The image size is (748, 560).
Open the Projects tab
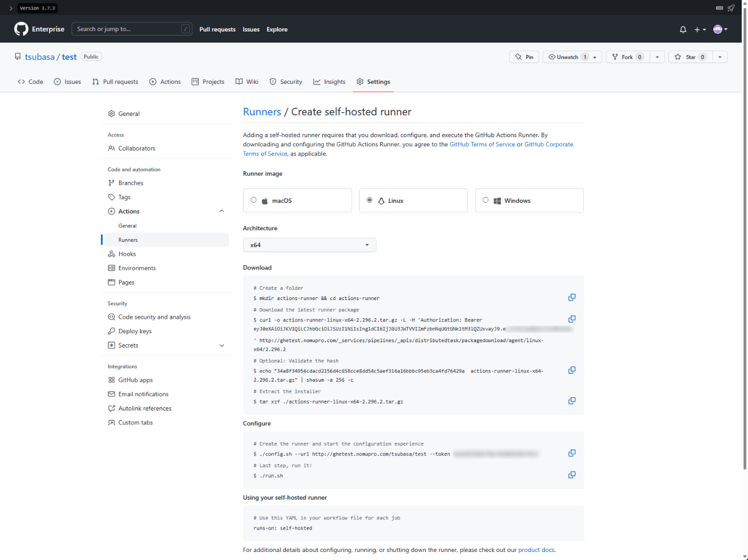click(x=208, y=82)
